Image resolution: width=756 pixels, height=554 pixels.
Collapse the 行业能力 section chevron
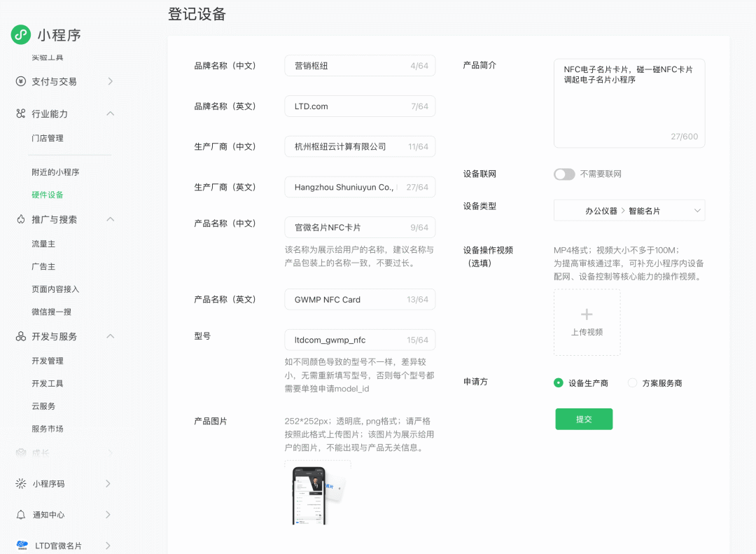pos(111,113)
